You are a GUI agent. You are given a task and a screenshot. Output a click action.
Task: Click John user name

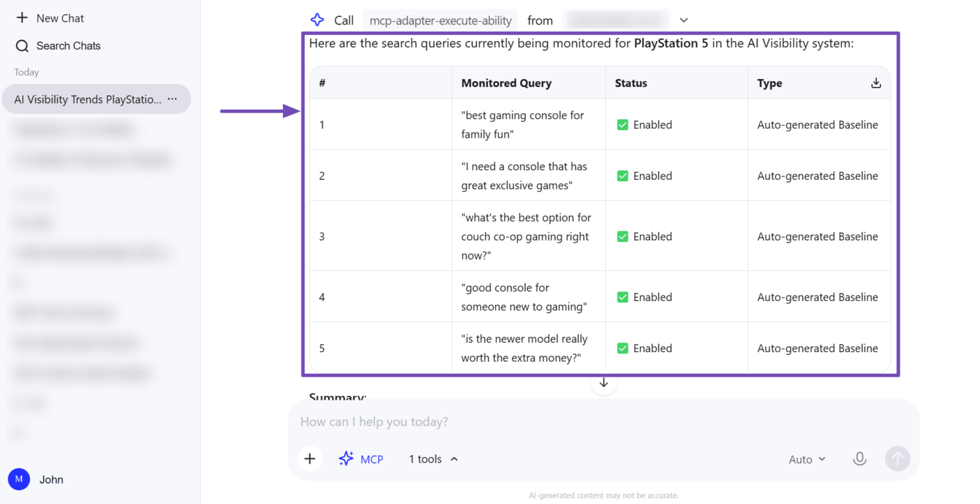click(51, 479)
